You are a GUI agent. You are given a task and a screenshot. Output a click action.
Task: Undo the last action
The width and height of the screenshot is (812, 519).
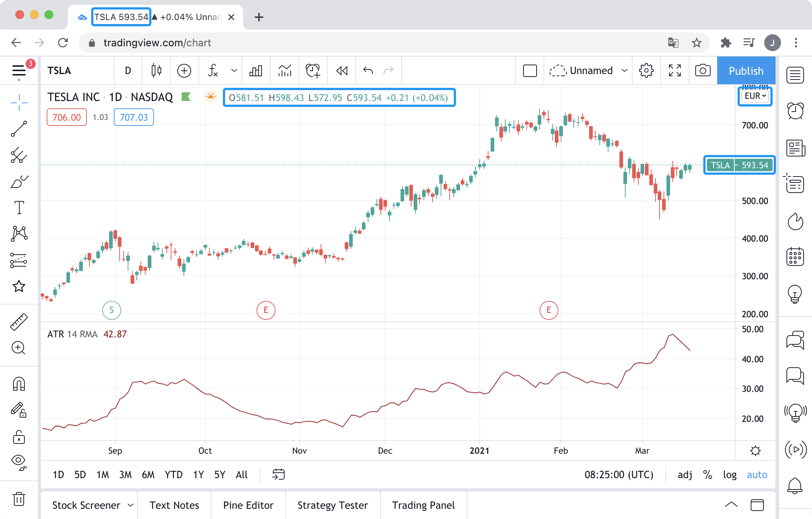368,70
